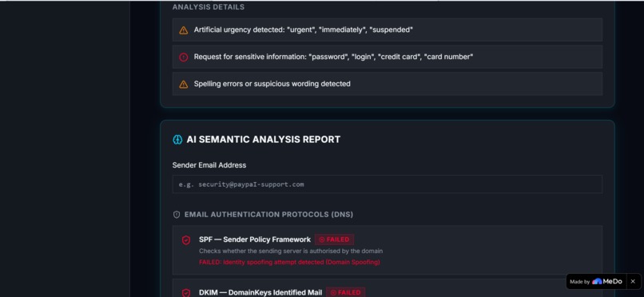Click the warning triangle beside Artificial urgency detected
The width and height of the screenshot is (644, 297).
coord(184,30)
